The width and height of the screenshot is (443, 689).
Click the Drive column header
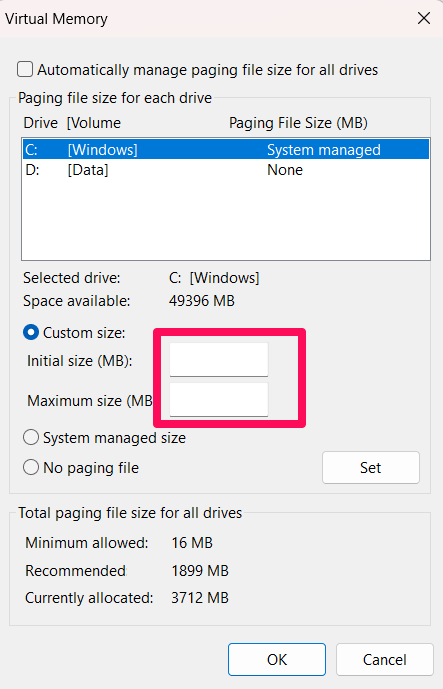(40, 123)
